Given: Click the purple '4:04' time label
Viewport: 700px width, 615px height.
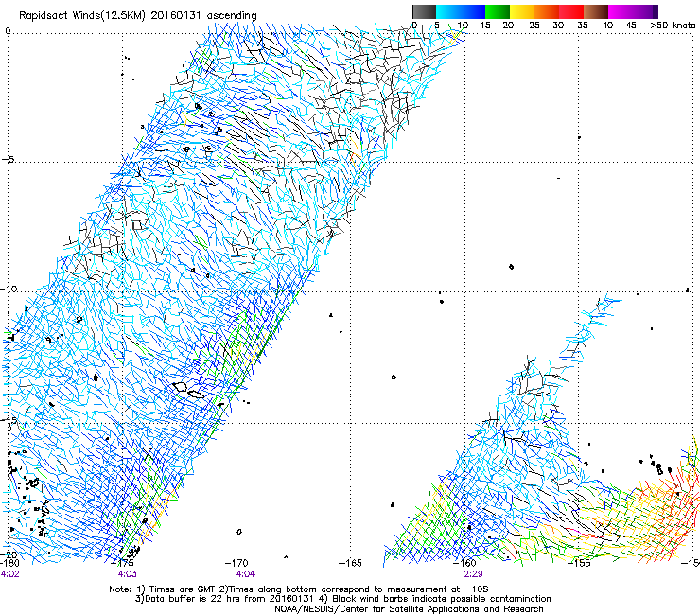Looking at the screenshot, I should click(246, 574).
